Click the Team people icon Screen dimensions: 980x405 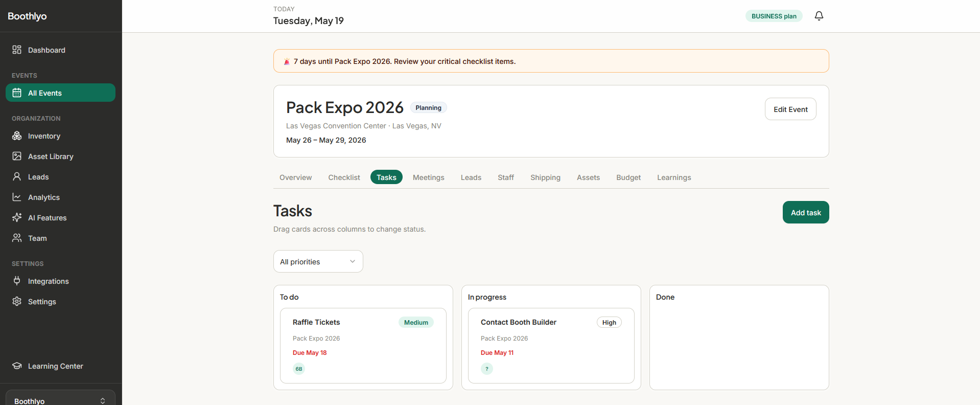tap(17, 238)
